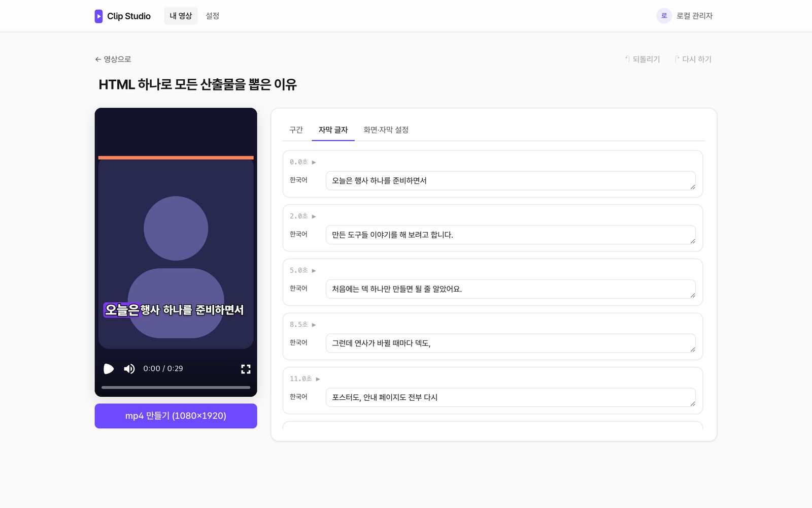Play the video preview
Image resolution: width=812 pixels, height=508 pixels.
[109, 369]
